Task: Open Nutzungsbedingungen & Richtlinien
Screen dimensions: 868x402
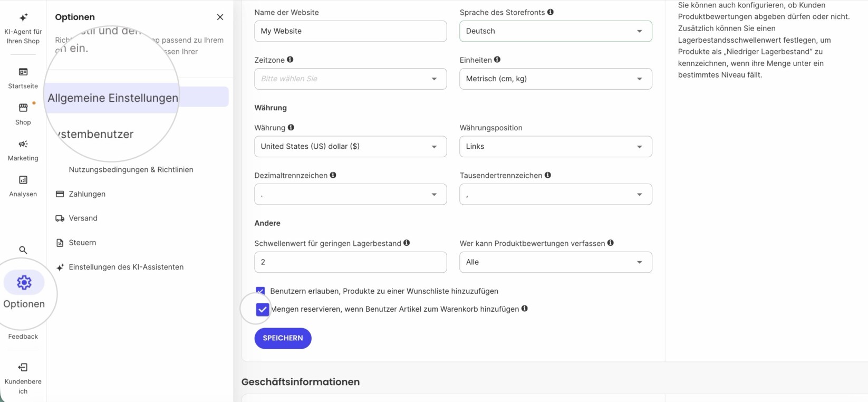Action: tap(131, 169)
